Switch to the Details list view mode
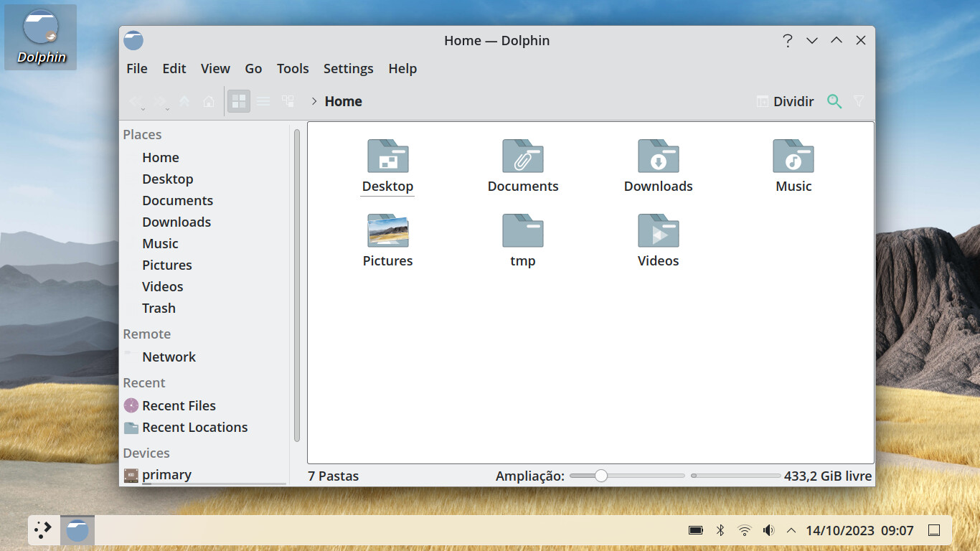This screenshot has width=980, height=551. tap(263, 101)
